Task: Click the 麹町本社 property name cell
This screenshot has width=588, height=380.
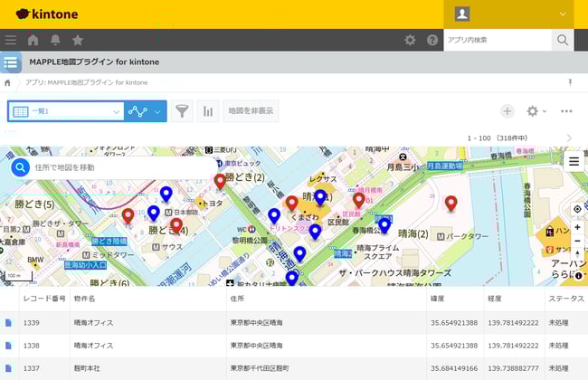Action: point(148,368)
